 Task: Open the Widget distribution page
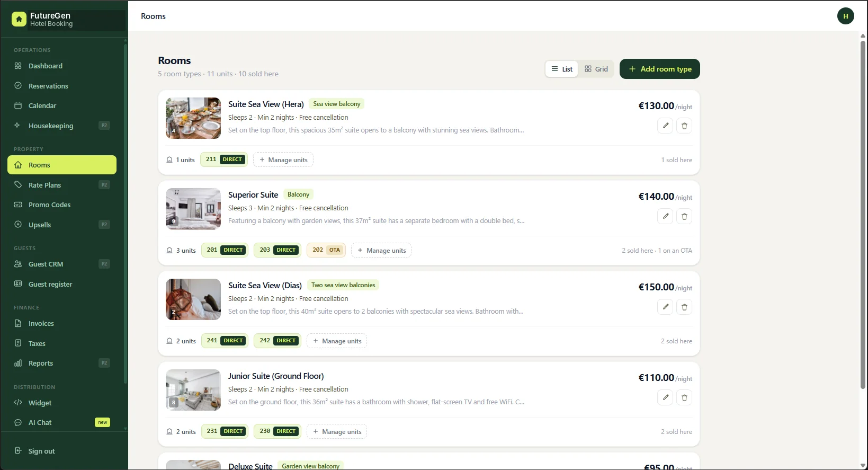tap(62, 403)
